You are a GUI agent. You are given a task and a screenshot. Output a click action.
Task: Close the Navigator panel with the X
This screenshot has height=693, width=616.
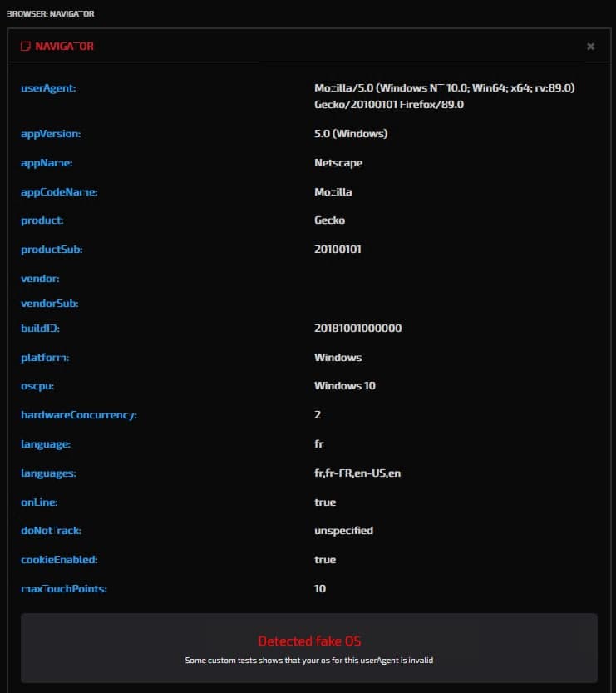(x=590, y=47)
